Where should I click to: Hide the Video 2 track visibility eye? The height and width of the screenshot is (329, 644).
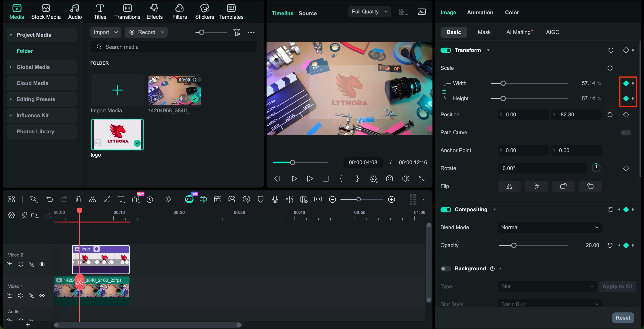tap(42, 264)
